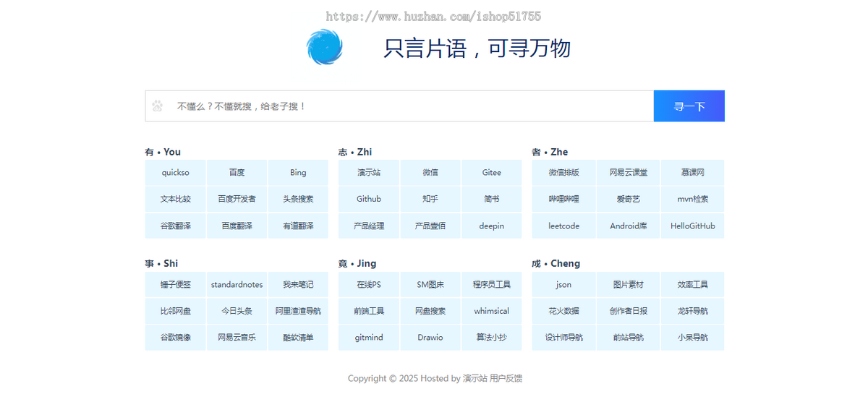Open the 慕课网 link
This screenshot has height=402, width=868.
(x=692, y=173)
